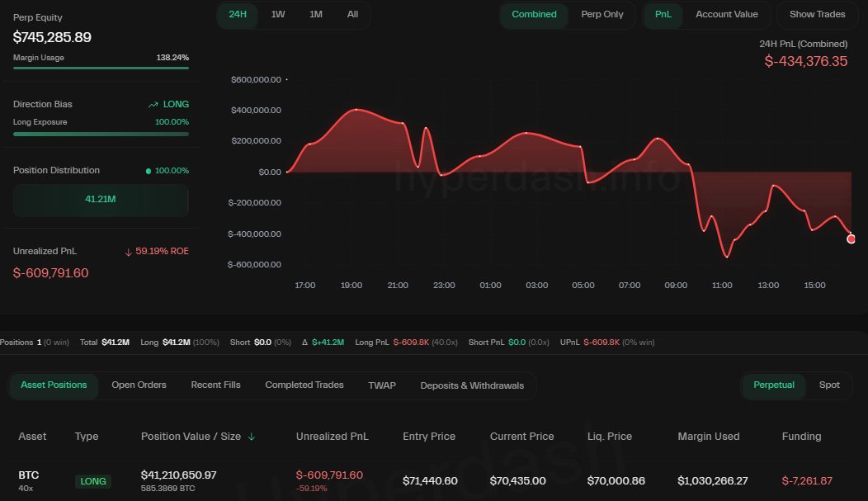View the Recent Fills tab
This screenshot has height=501, width=868.
click(x=215, y=385)
